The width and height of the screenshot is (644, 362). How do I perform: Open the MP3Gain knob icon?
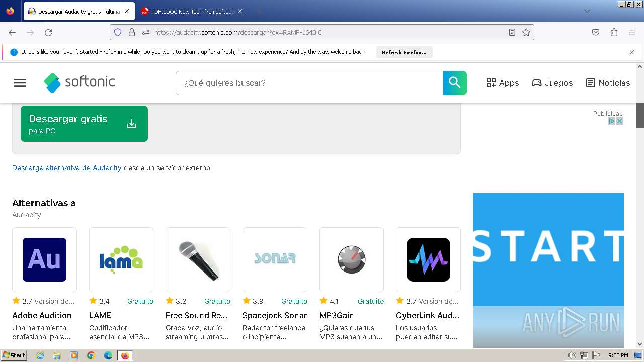pyautogui.click(x=352, y=259)
